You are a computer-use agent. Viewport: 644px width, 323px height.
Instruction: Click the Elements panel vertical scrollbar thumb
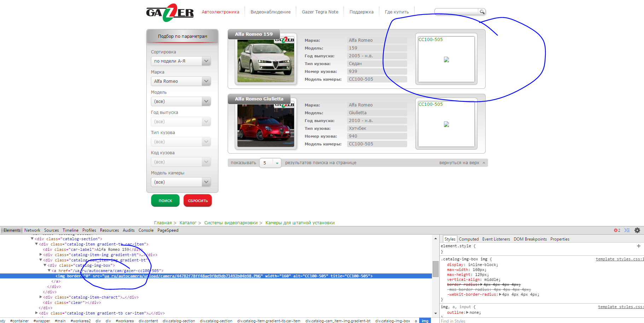point(435,269)
